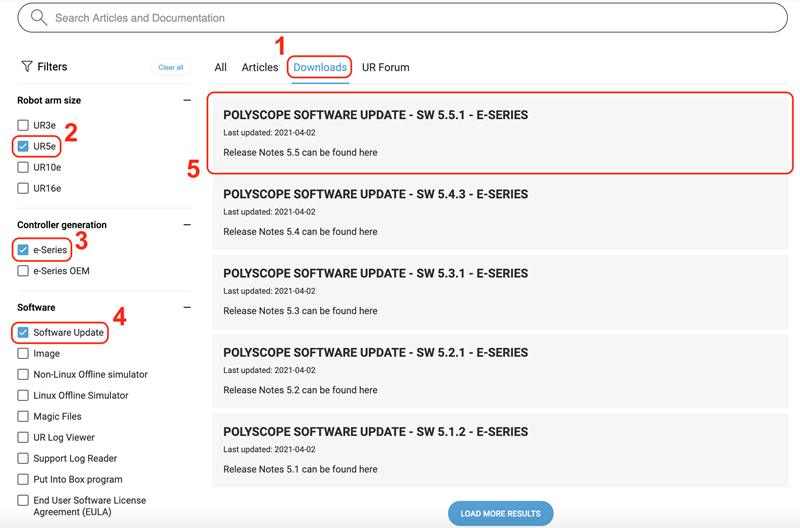Click the Software section heading
800x528 pixels.
[x=36, y=308]
